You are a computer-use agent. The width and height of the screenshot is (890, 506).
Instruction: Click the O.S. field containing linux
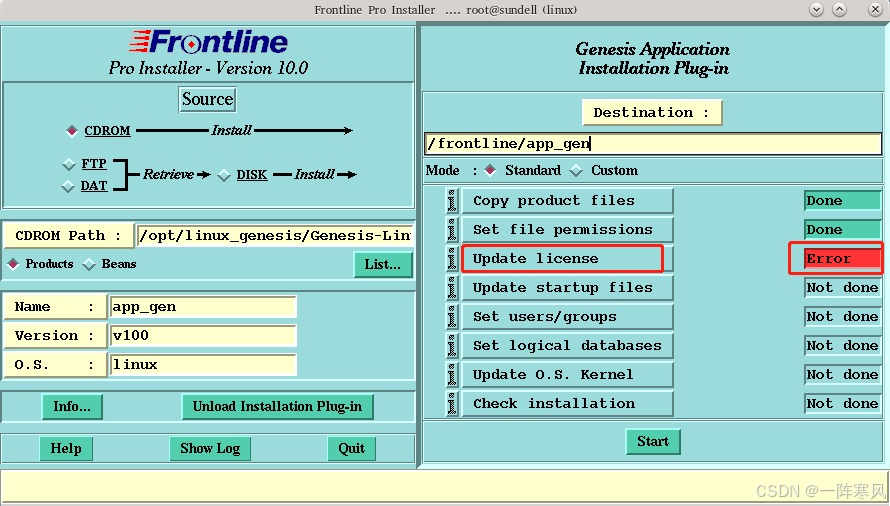click(x=203, y=365)
